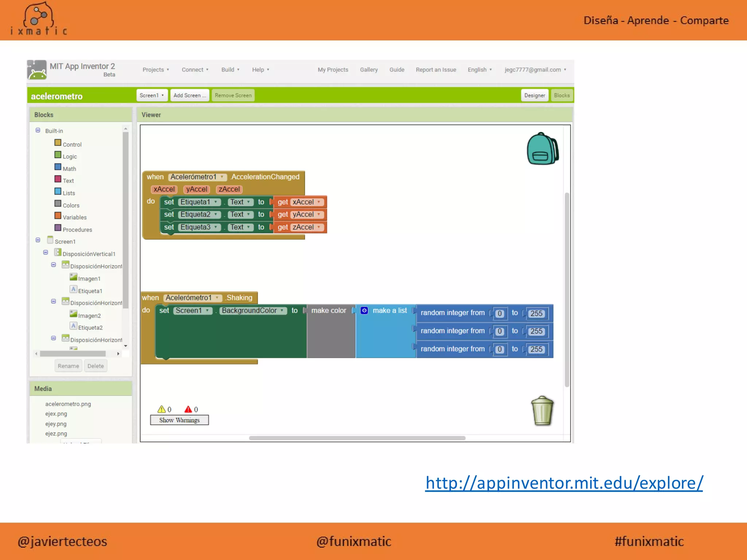Open the Etiqueta1 component dropdown in set block

click(200, 202)
